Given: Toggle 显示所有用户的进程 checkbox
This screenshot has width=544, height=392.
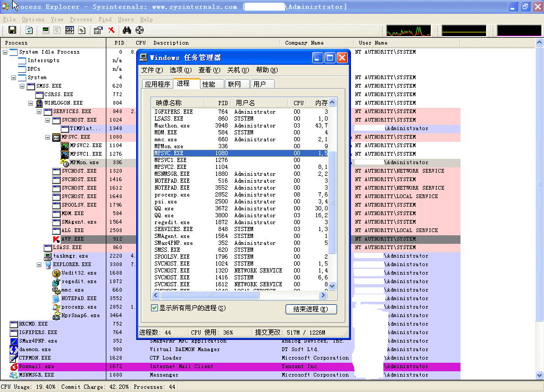Looking at the screenshot, I should click(154, 308).
